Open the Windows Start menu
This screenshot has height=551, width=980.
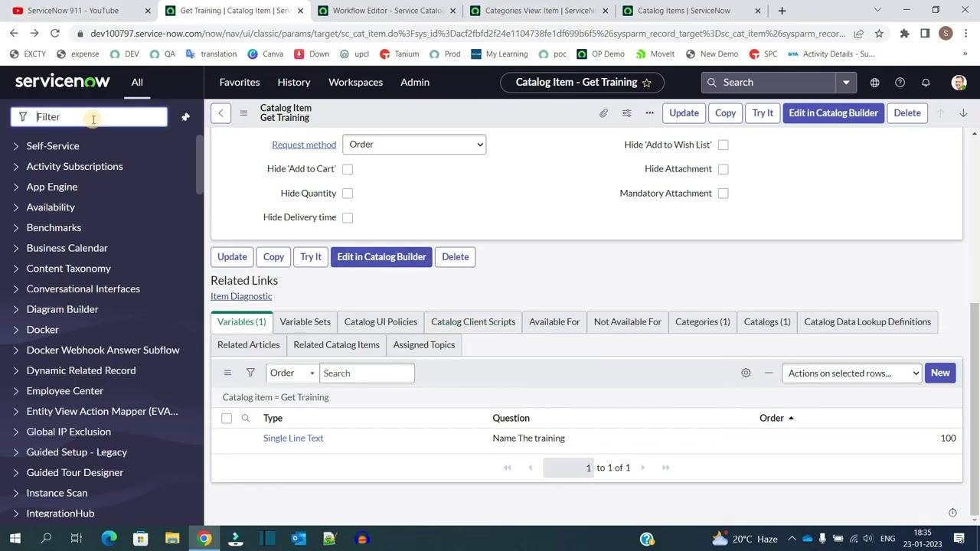(15, 539)
